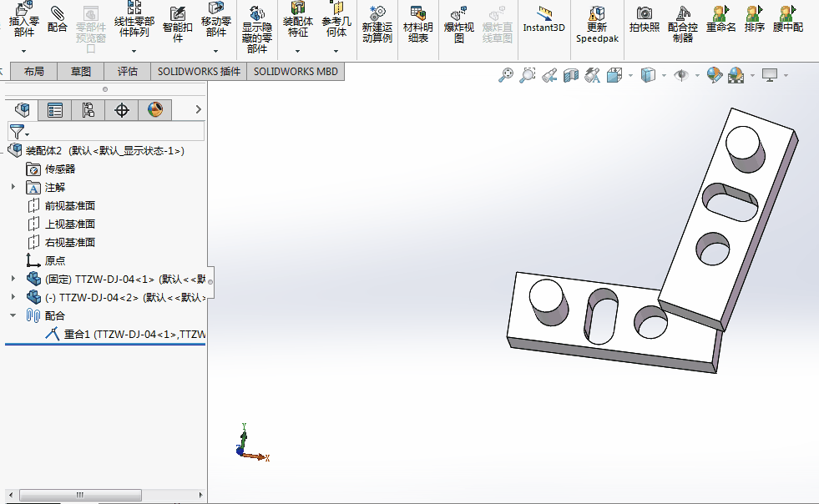The height and width of the screenshot is (504, 819).
Task: Expand the fixed TTZW-DJ-04<1> component
Action: coord(13,279)
